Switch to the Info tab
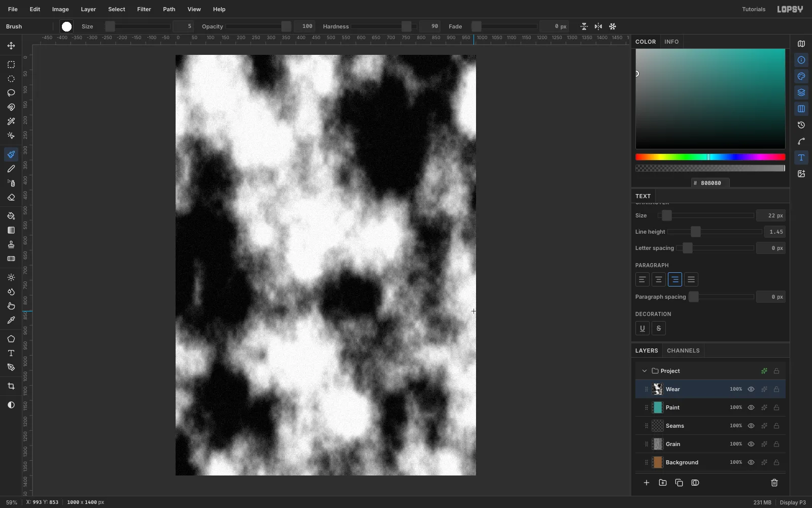This screenshot has height=508, width=812. [671, 42]
